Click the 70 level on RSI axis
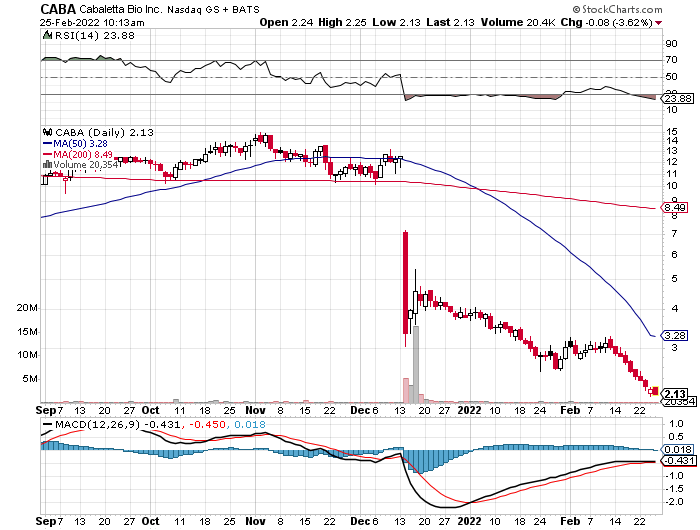Image resolution: width=700 pixels, height=530 pixels. [x=671, y=60]
